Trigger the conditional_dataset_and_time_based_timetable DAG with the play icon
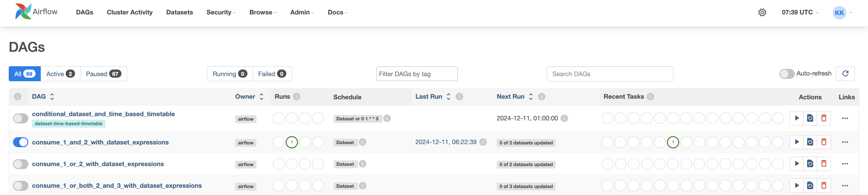The image size is (868, 195). 797,118
